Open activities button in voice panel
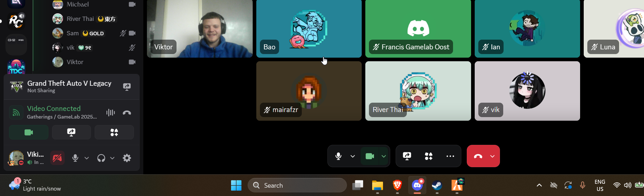644x196 pixels. (114, 132)
